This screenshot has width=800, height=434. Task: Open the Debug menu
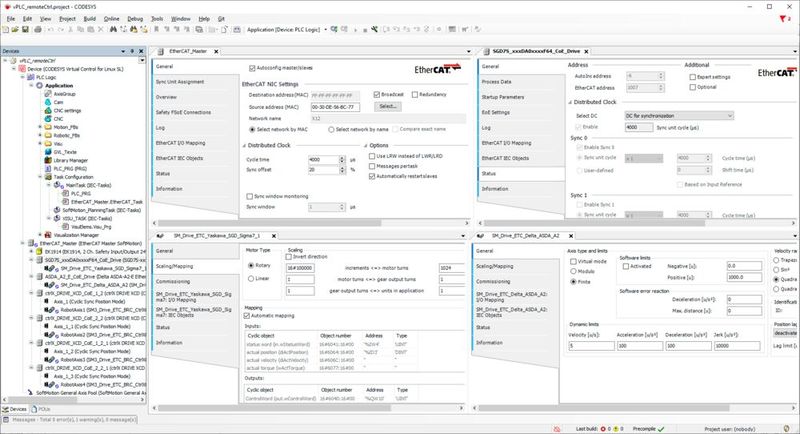click(135, 19)
